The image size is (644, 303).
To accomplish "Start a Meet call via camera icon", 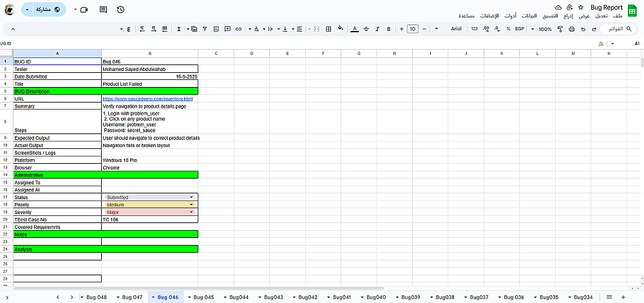I will (84, 10).
